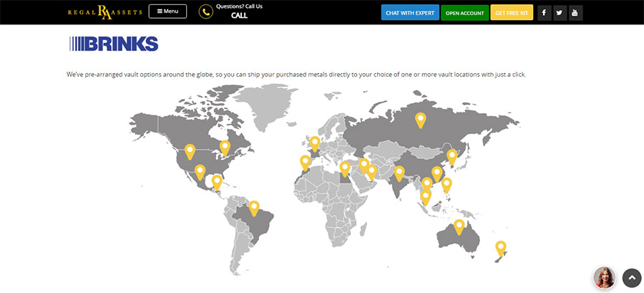Screen dimensions: 644x293
Task: Open the YouTube channel icon
Action: pos(575,13)
